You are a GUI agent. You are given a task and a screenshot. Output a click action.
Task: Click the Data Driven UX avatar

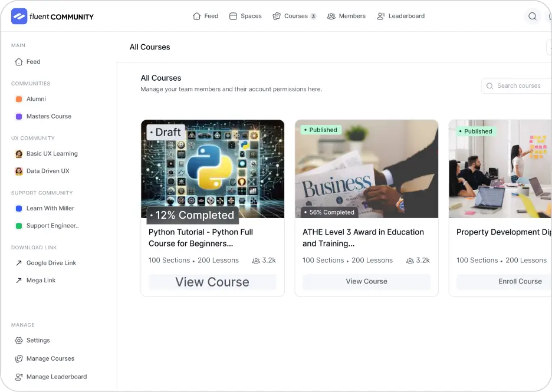click(19, 171)
